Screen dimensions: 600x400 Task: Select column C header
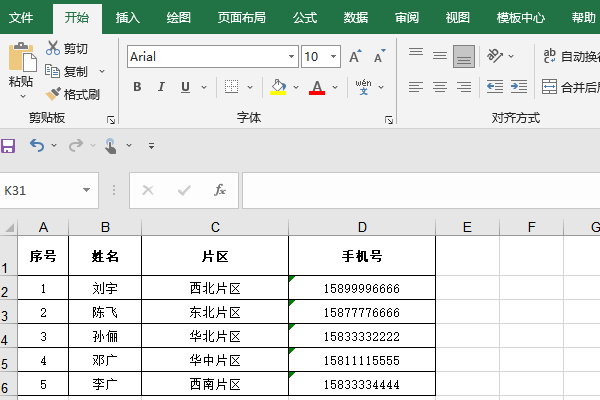[x=215, y=227]
